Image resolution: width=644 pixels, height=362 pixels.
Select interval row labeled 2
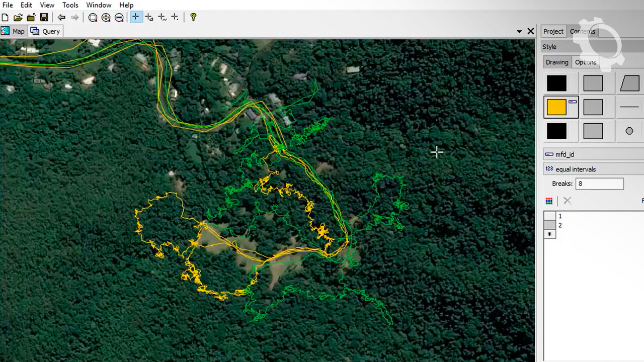(560, 225)
